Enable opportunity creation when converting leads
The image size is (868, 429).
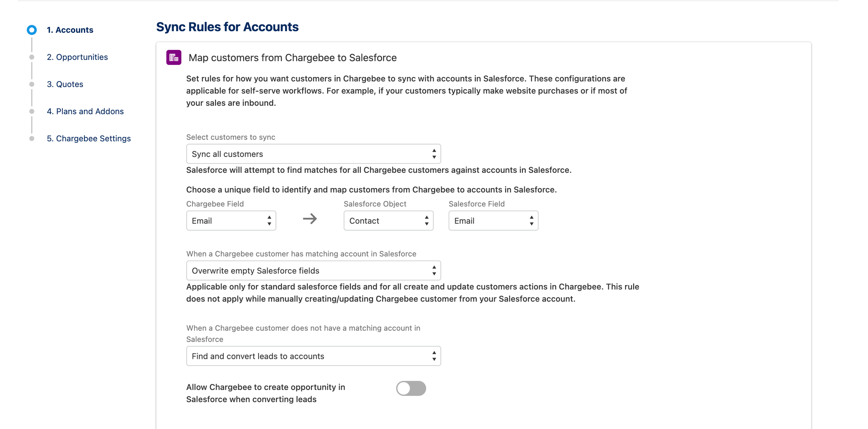pos(411,388)
